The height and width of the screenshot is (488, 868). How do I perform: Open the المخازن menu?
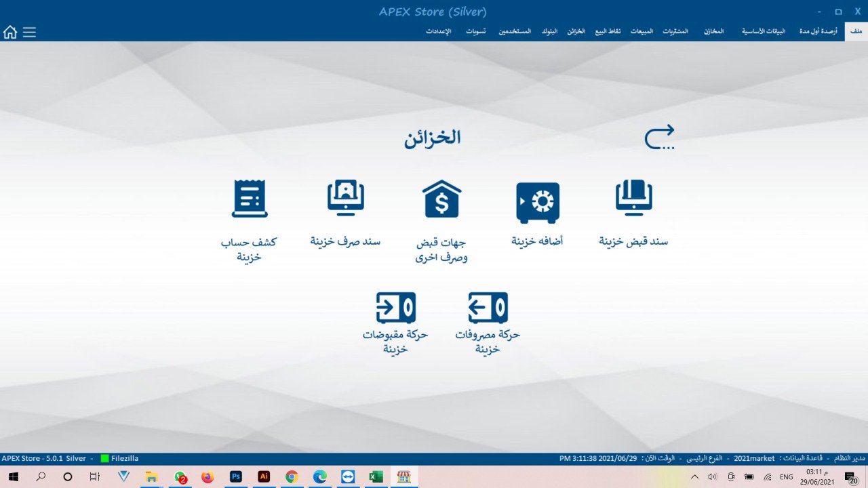[713, 32]
